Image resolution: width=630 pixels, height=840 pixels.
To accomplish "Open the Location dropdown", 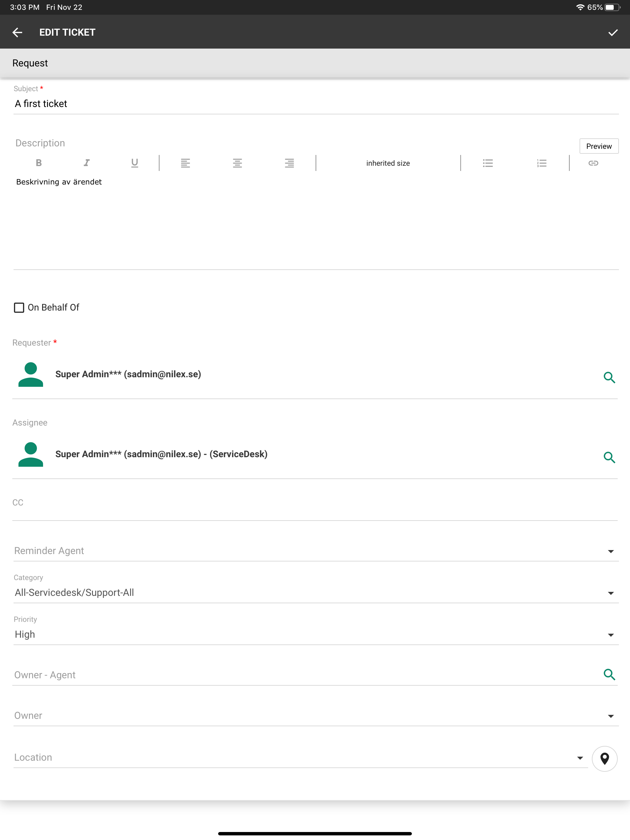I will tap(301, 757).
